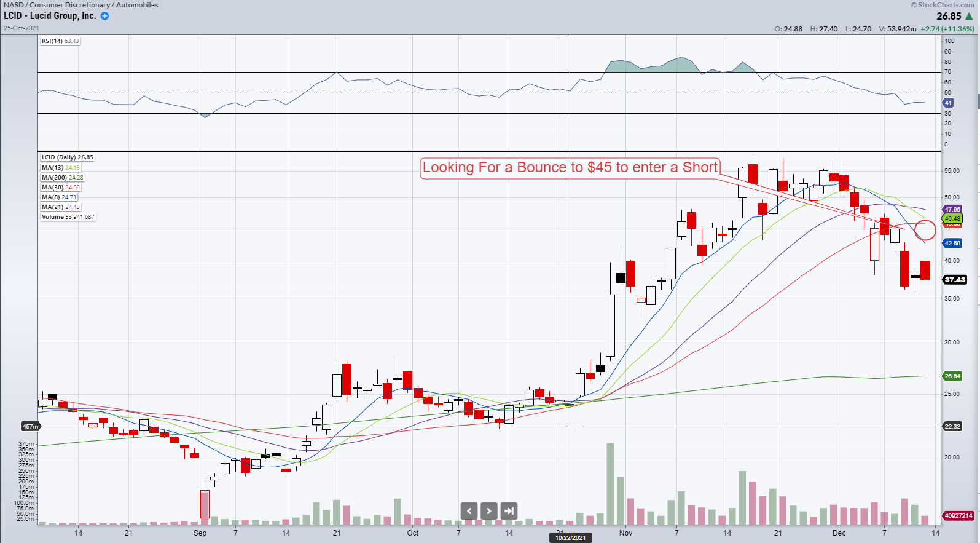Click the 25-Oct-2021 date text
The image size is (980, 543).
pos(22,28)
